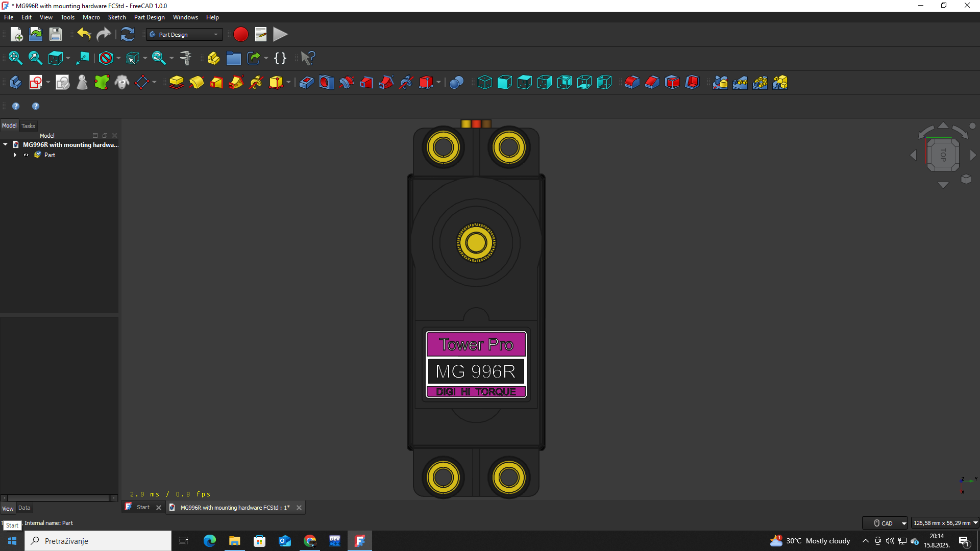Screen dimensions: 980x551
Task: Click the Measure caliper tool
Action: (186, 58)
